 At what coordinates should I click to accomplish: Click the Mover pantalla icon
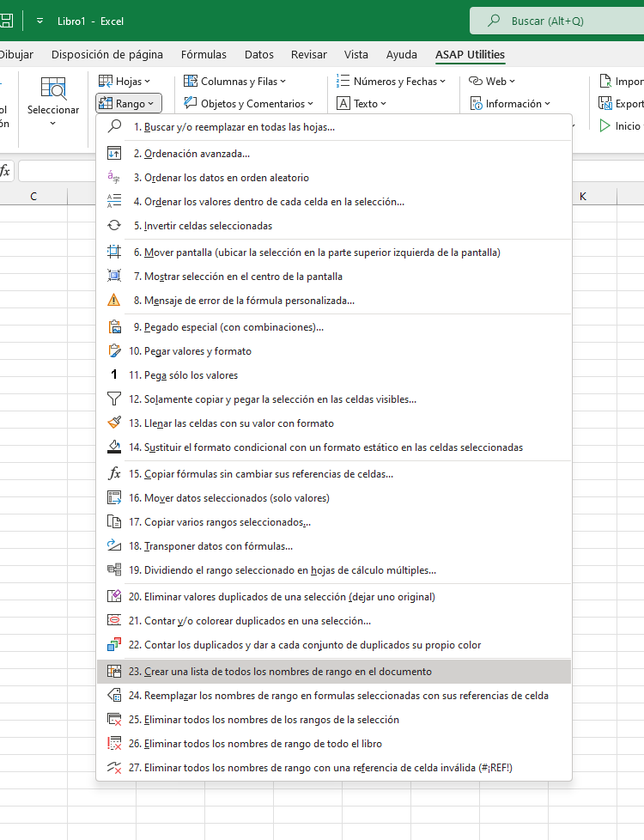(x=114, y=252)
